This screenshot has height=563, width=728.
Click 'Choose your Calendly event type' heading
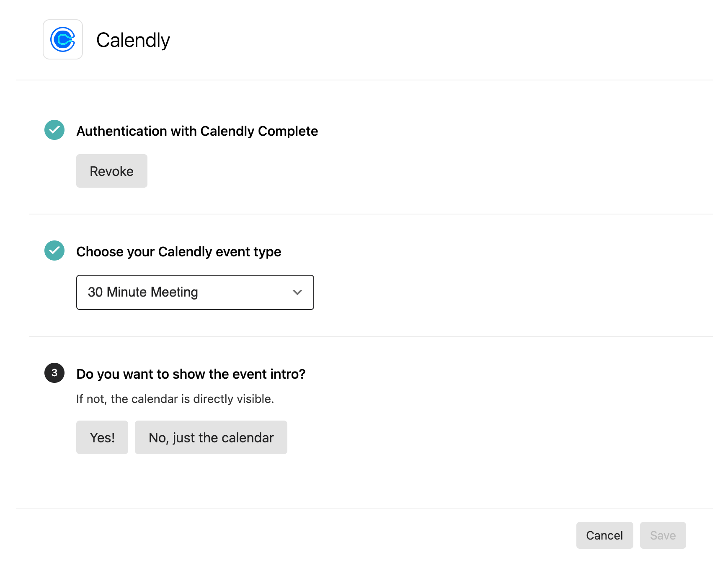pos(179,252)
